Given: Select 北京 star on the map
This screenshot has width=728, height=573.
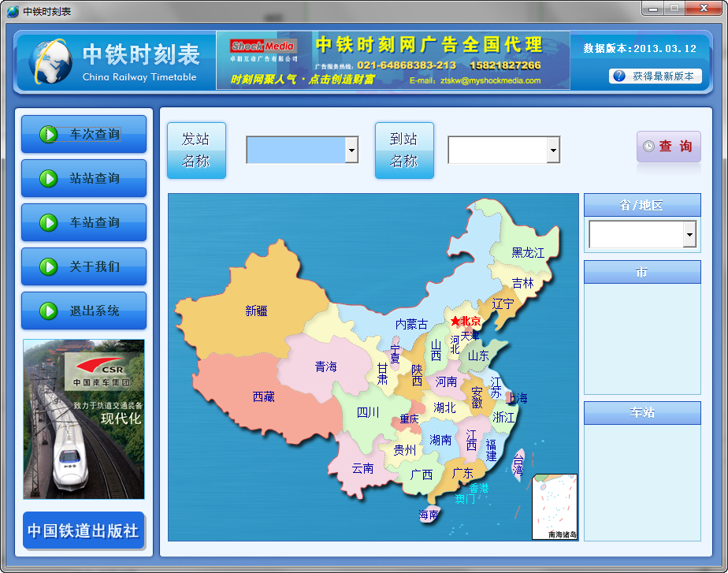Looking at the screenshot, I should (455, 321).
